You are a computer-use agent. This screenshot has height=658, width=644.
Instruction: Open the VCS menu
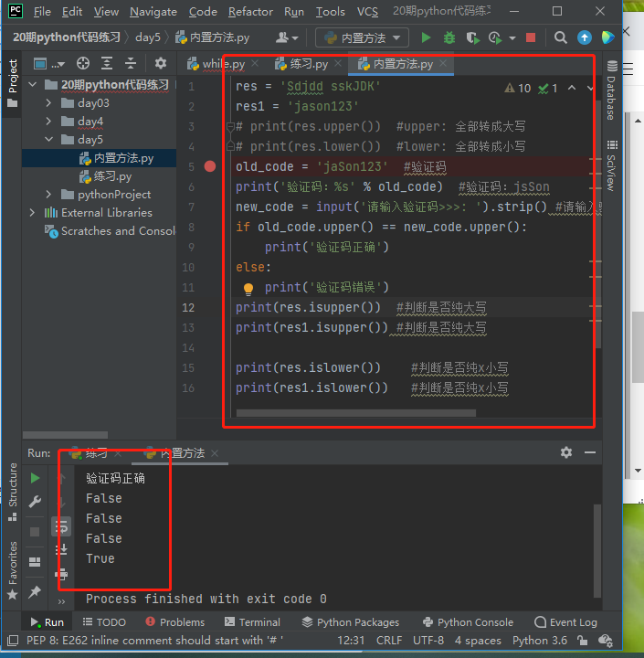click(367, 12)
